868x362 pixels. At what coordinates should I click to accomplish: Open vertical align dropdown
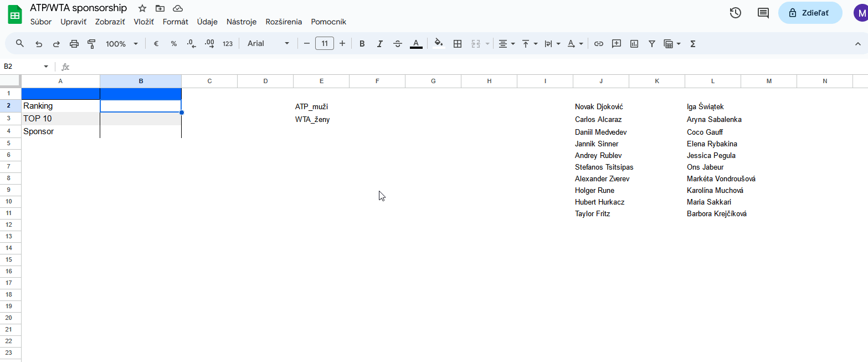[530, 44]
